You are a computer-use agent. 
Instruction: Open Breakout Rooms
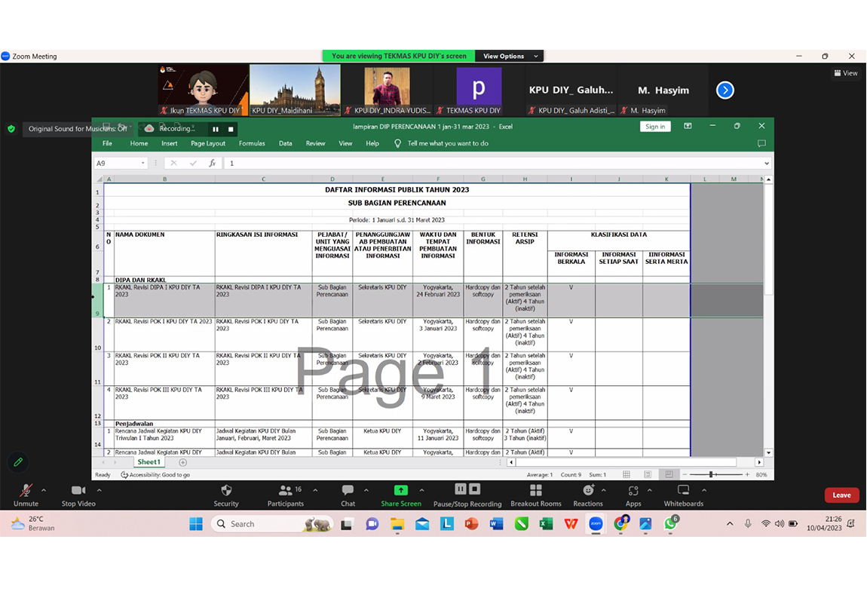(535, 491)
